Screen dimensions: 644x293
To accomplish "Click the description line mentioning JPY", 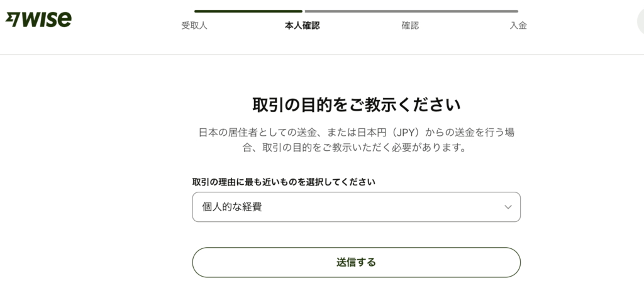I will tap(356, 133).
